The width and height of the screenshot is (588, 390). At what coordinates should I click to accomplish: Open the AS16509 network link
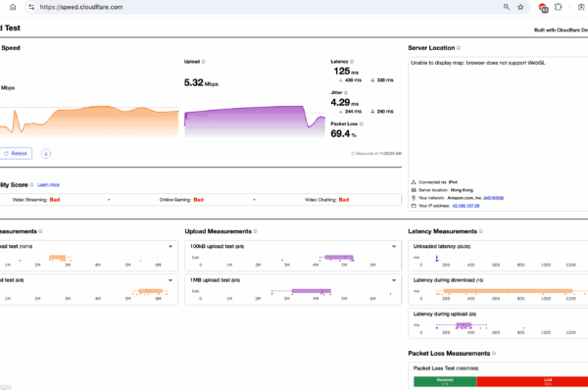click(494, 198)
